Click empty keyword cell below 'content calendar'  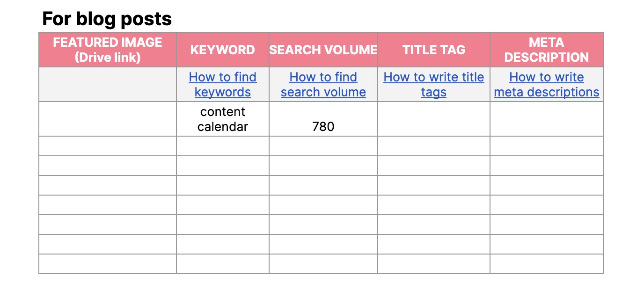tap(222, 146)
